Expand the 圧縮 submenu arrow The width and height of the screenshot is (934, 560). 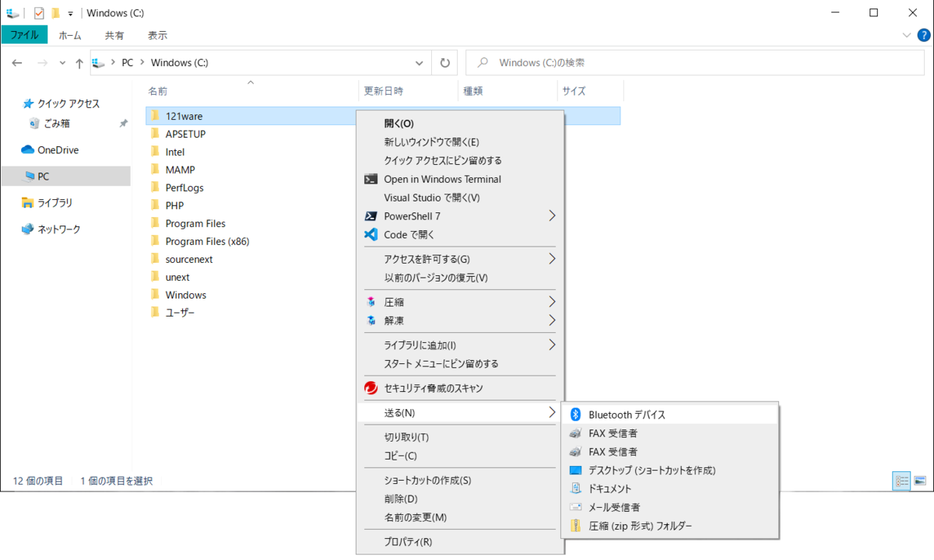(553, 302)
